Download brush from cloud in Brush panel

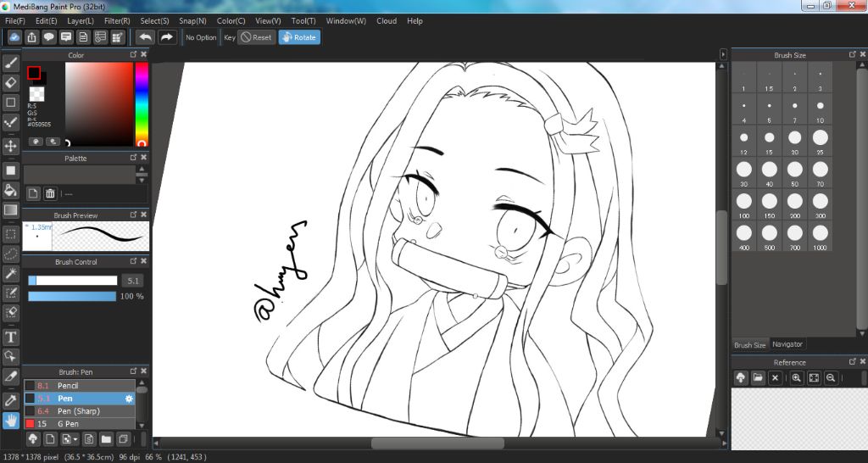(x=33, y=439)
